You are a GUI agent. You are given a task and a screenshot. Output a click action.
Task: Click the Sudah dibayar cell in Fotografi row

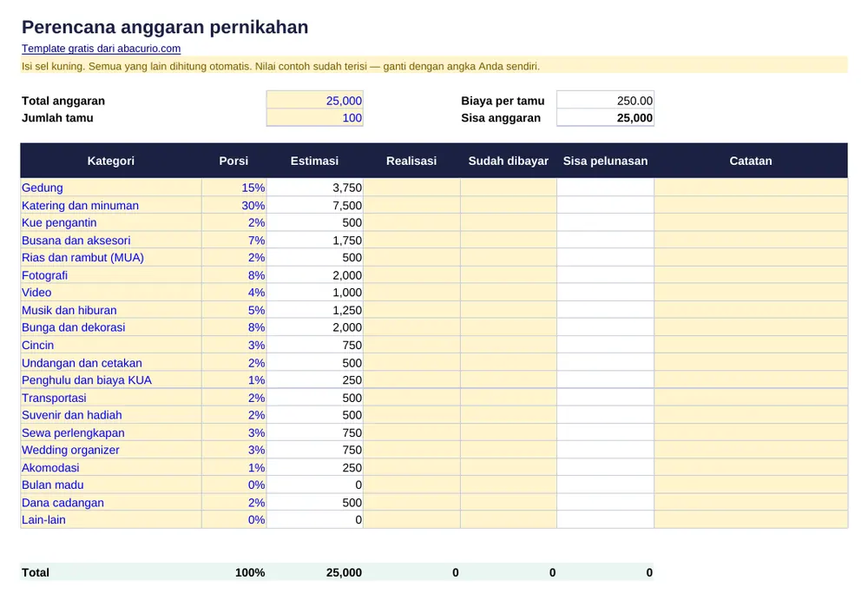pyautogui.click(x=508, y=274)
